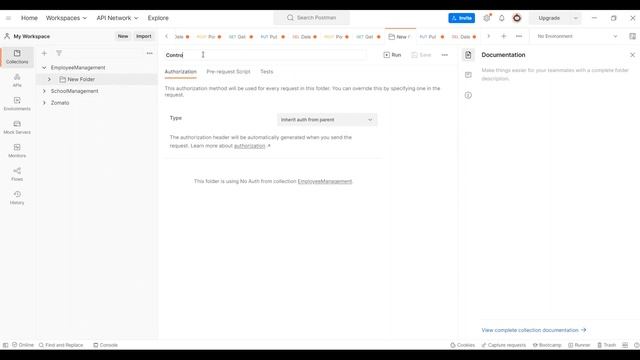The height and width of the screenshot is (360, 640).
Task: Switch to the Pre-request Script tab
Action: (228, 71)
